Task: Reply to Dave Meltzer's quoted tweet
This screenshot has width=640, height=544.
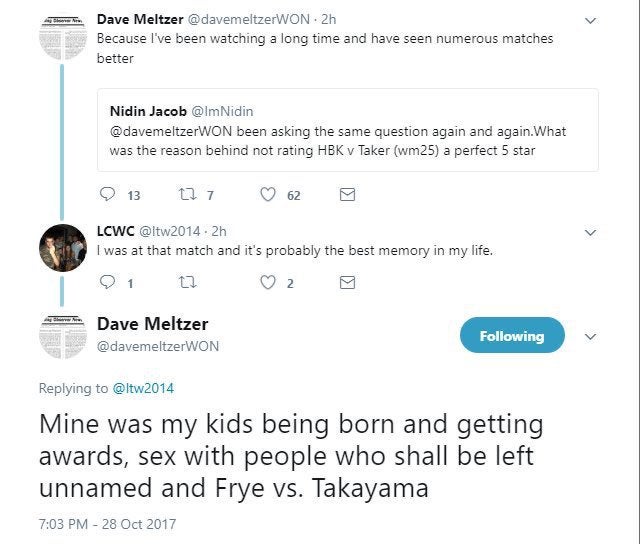Action: point(108,195)
